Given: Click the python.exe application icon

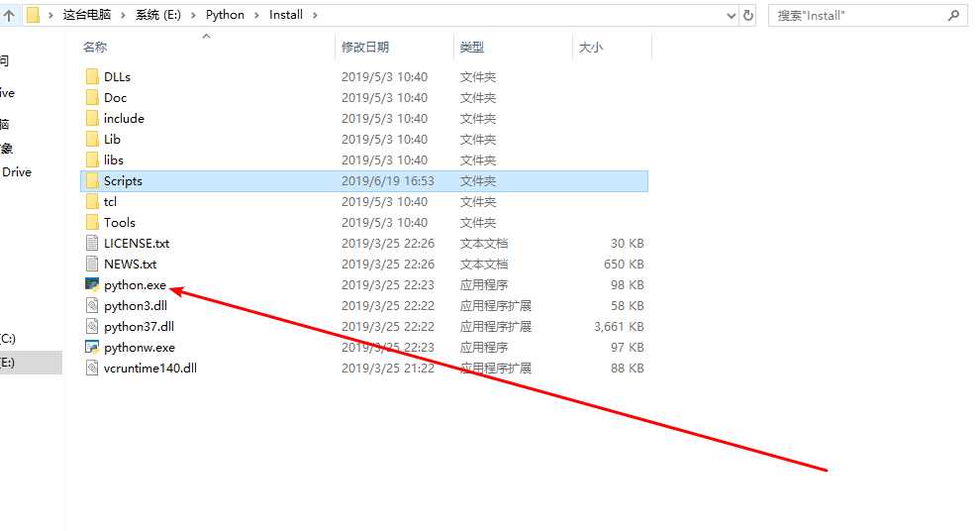Looking at the screenshot, I should click(92, 284).
